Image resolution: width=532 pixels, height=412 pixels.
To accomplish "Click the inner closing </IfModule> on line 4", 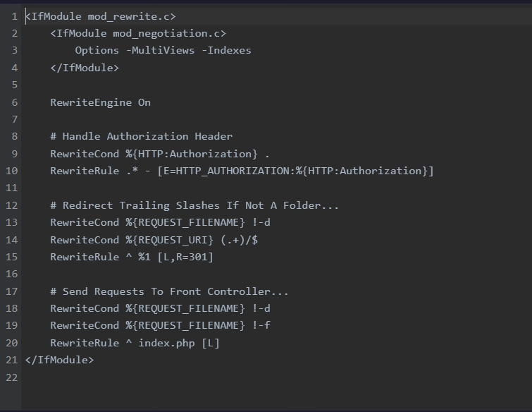I will 85,68.
